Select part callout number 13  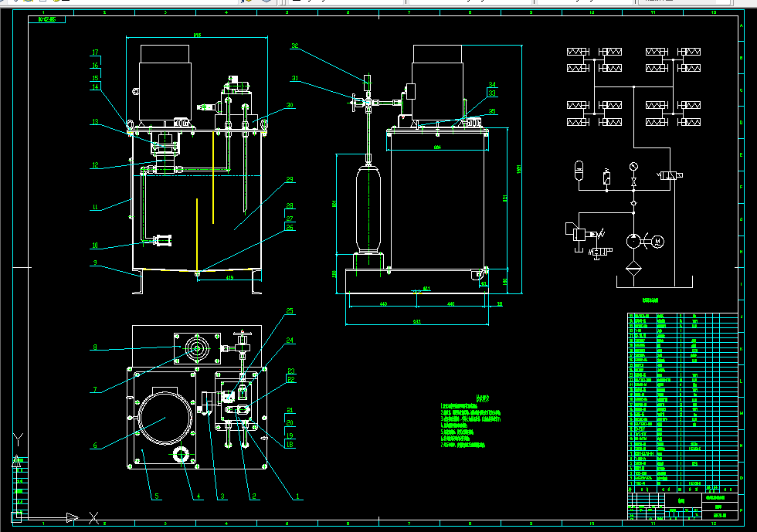[95, 122]
